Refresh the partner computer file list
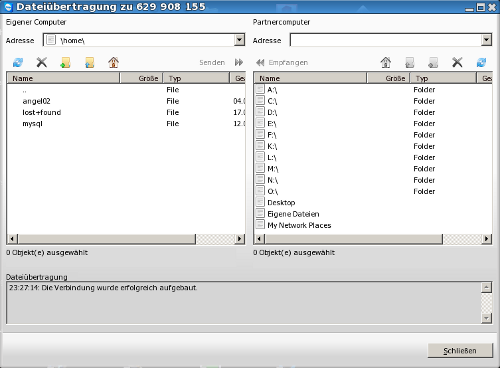 [481, 62]
